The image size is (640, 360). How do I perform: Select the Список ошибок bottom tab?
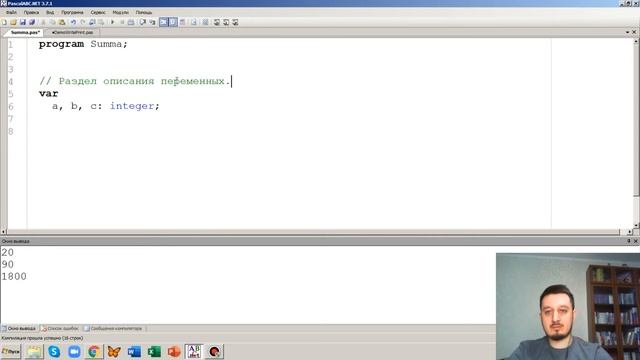tap(60, 329)
